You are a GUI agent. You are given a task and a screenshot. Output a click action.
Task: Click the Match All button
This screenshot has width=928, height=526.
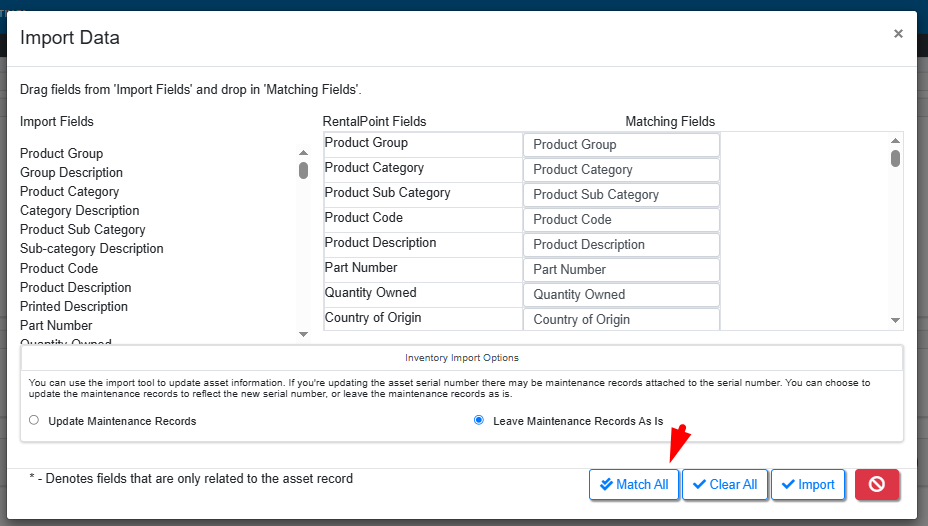click(x=634, y=484)
